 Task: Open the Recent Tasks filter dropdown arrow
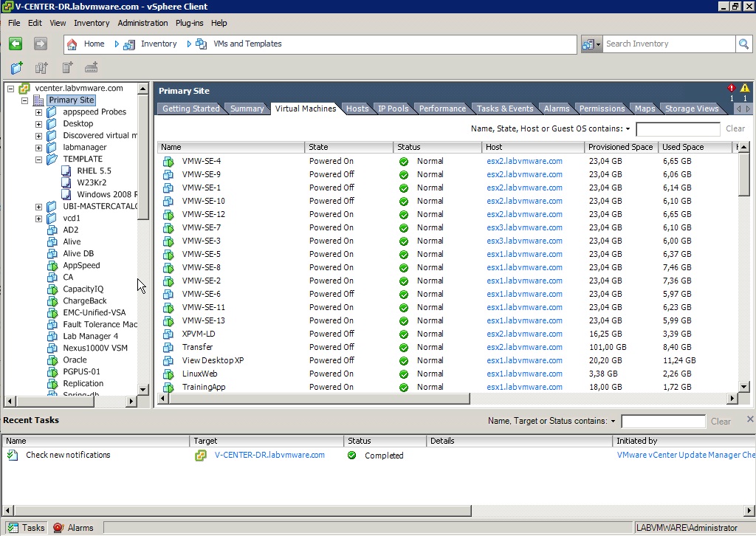click(613, 422)
